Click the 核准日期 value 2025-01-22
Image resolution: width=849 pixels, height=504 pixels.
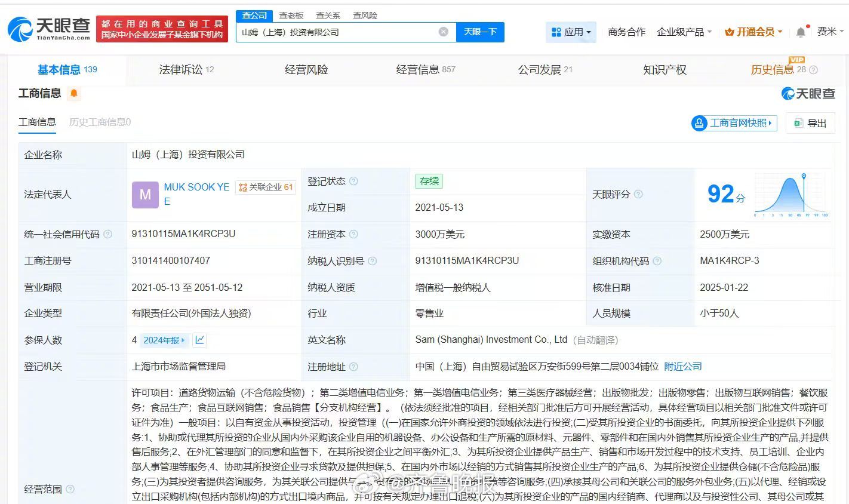tap(724, 287)
